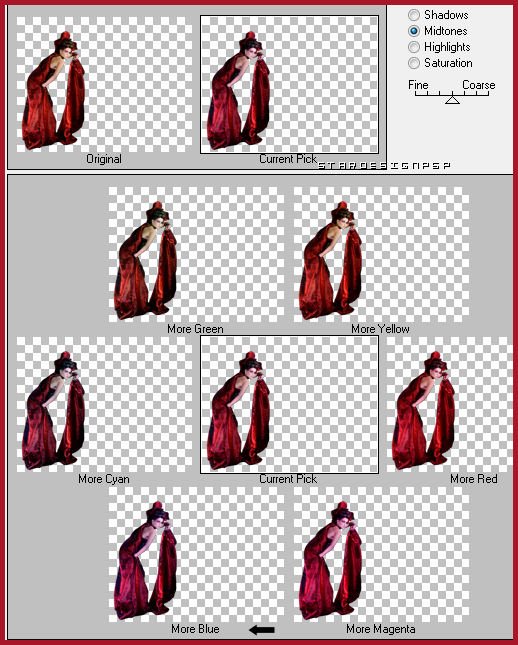Click the More Blue label text
The height and width of the screenshot is (645, 518).
(195, 629)
